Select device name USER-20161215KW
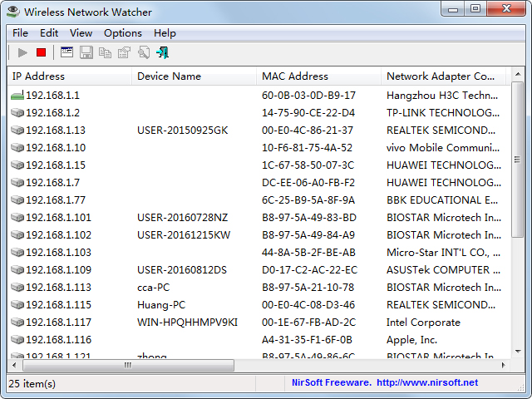This screenshot has width=532, height=399. click(184, 234)
